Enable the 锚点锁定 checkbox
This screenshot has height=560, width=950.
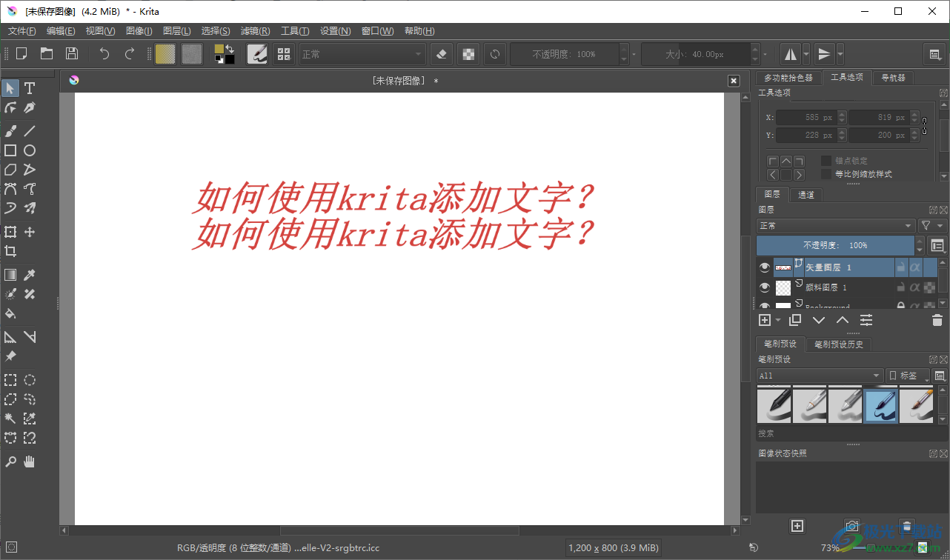pos(826,161)
